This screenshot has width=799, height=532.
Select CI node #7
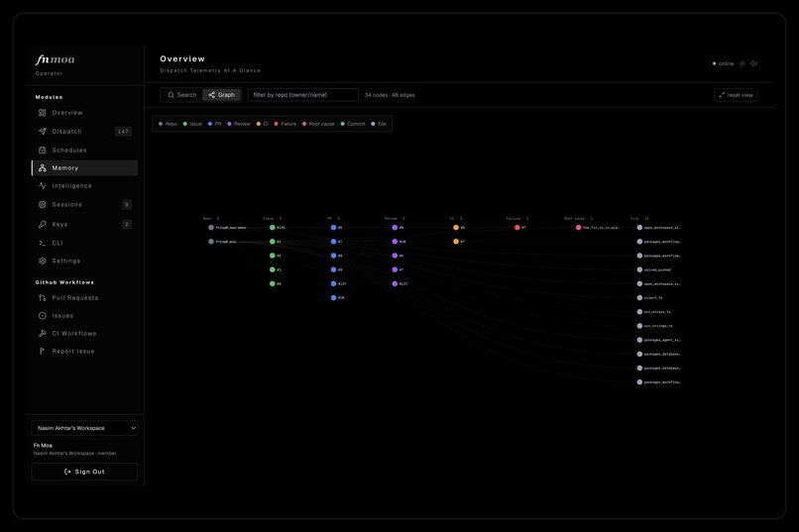(x=456, y=242)
